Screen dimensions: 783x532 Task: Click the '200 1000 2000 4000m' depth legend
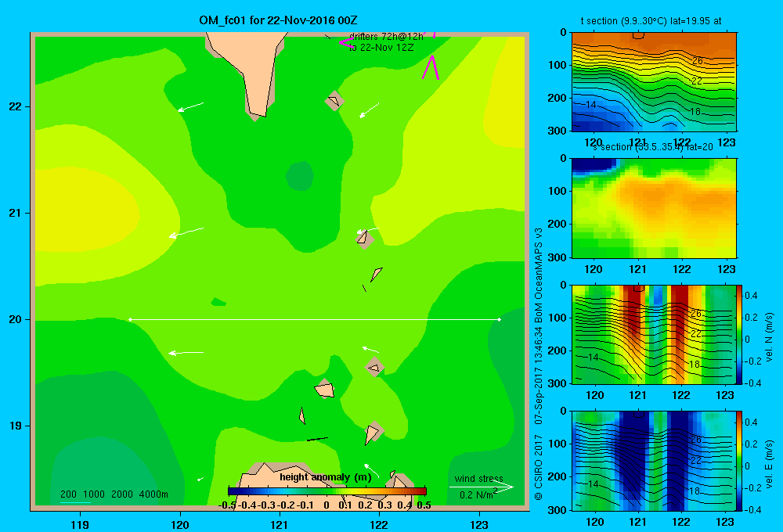114,494
